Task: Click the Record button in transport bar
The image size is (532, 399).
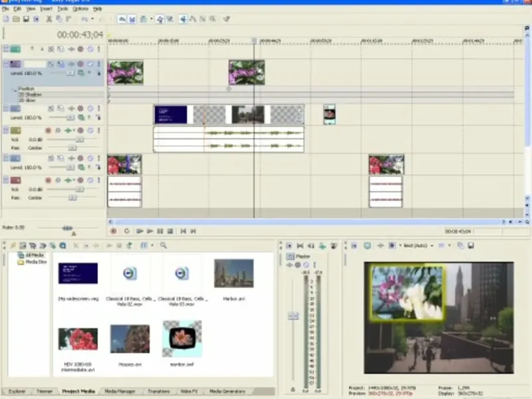Action: (x=113, y=231)
